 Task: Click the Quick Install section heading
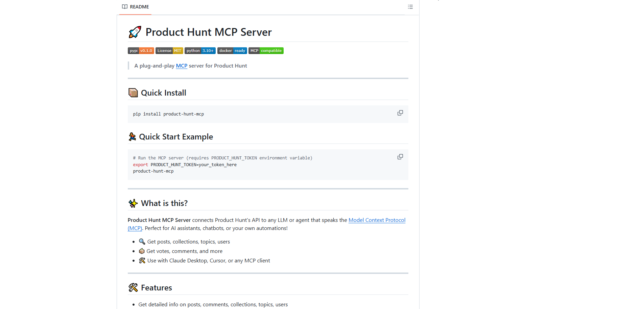163,93
